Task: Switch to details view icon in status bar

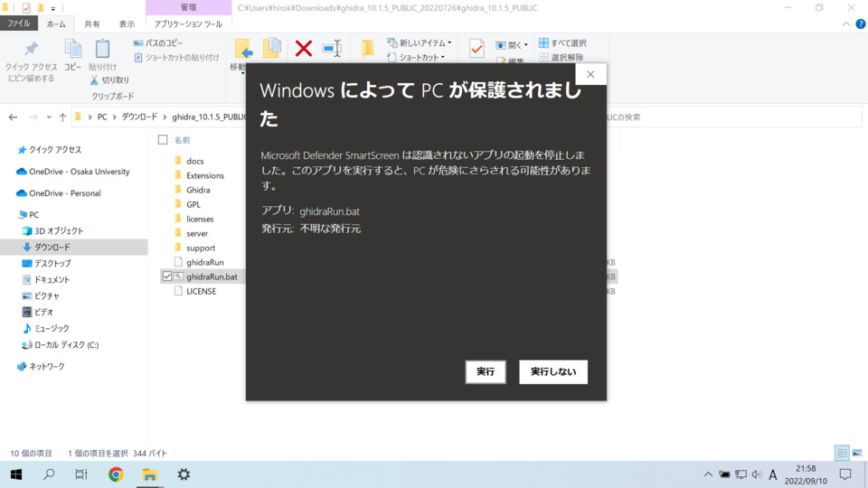Action: point(842,453)
